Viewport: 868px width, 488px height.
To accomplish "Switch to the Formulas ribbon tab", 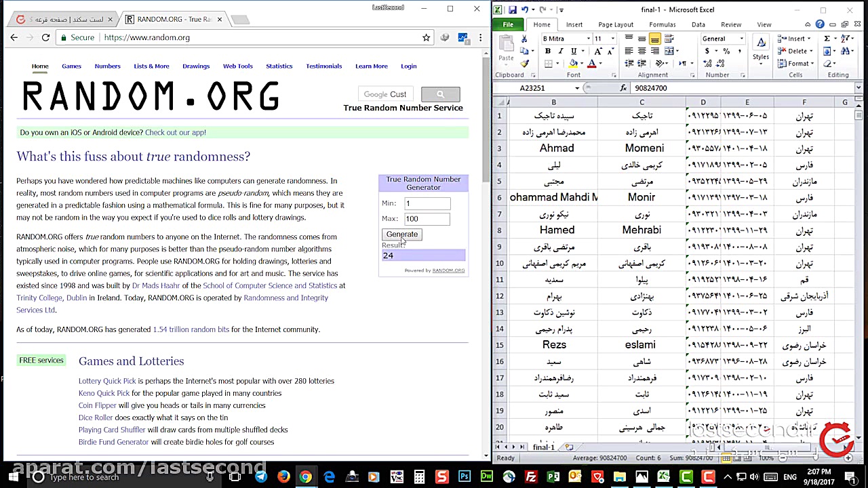I will coord(662,24).
